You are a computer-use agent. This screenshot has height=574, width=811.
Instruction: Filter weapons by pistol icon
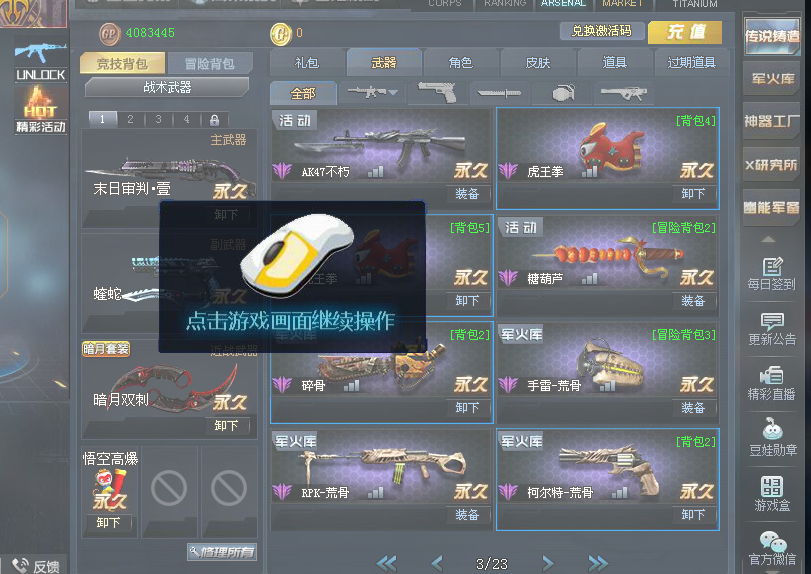click(437, 93)
